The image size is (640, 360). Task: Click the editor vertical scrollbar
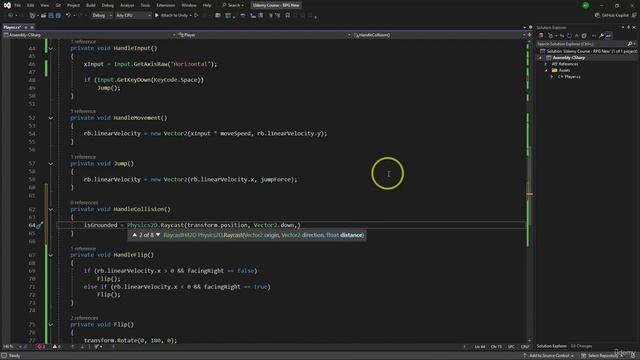pos(530,190)
